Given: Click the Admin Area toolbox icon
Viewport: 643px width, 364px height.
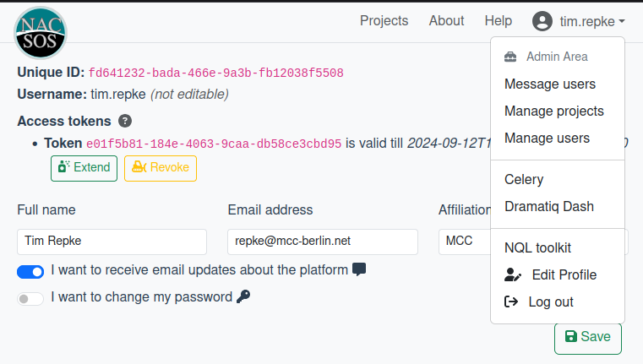Looking at the screenshot, I should tap(510, 57).
